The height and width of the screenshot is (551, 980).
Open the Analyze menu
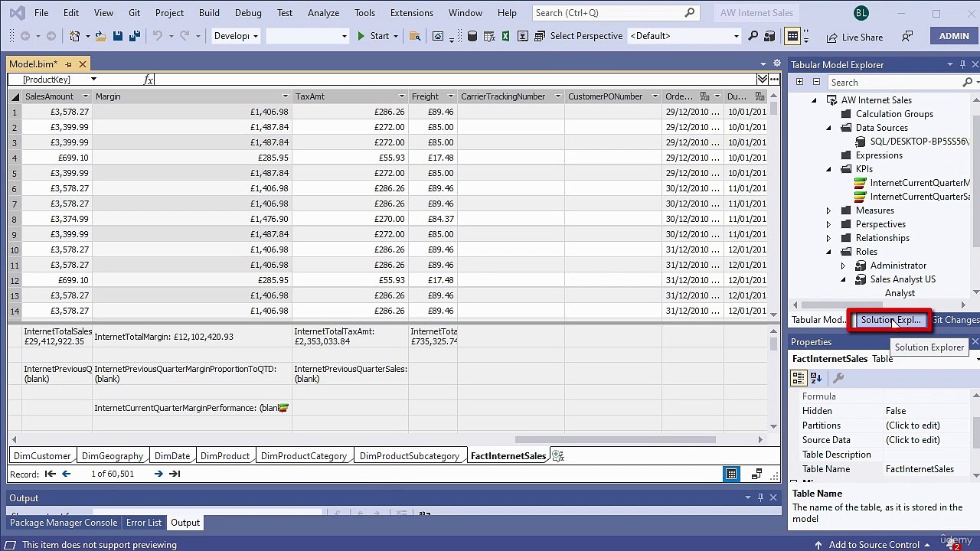pos(323,13)
